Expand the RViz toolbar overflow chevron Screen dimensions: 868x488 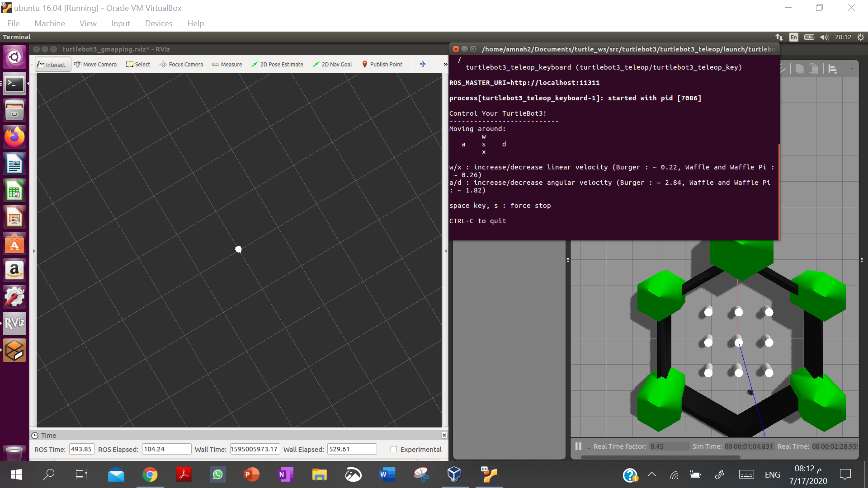[445, 65]
